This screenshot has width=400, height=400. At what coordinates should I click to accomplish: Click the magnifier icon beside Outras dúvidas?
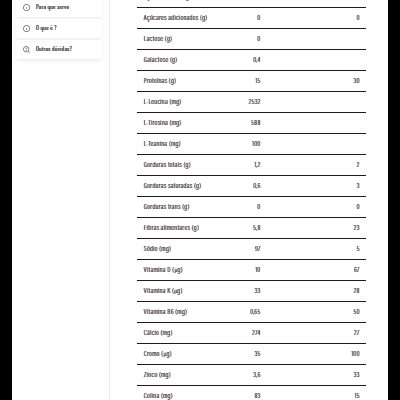click(x=26, y=49)
